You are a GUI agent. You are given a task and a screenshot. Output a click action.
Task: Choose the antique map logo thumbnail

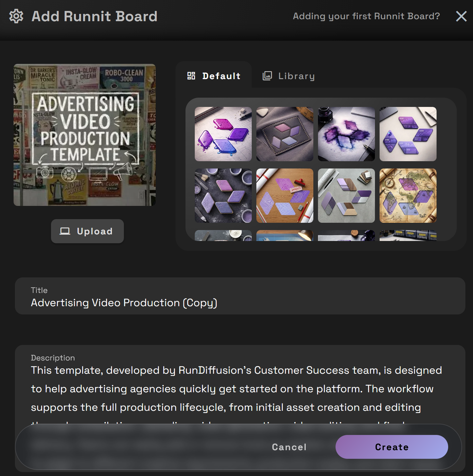(408, 196)
